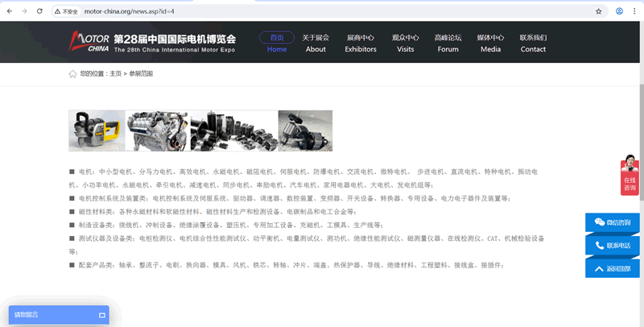Reload the page with the refresh icon

point(40,11)
